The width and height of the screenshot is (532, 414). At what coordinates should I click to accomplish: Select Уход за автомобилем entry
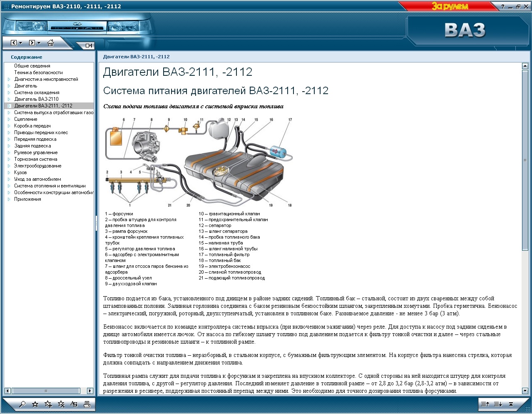37,179
